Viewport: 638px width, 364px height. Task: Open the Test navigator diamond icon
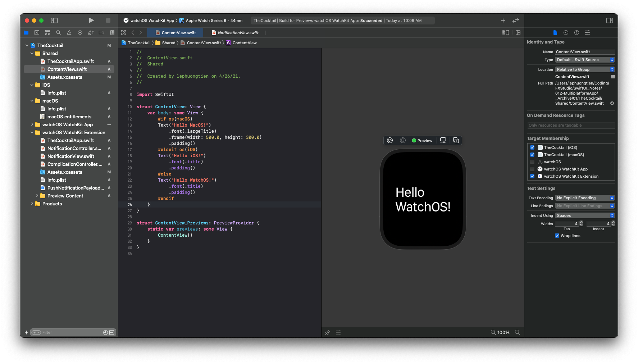click(x=80, y=33)
